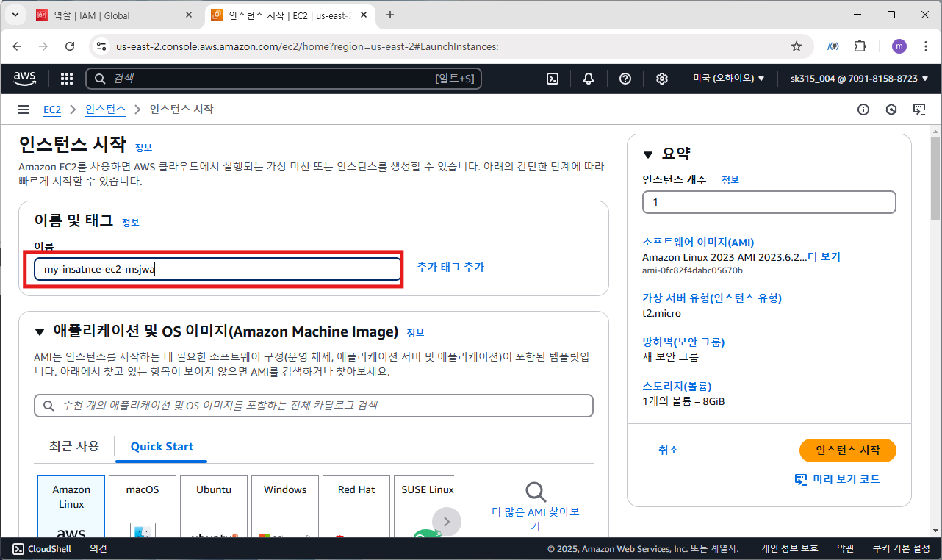The image size is (942, 560).
Task: Click the extension icon left of puzzle icon
Action: (x=833, y=46)
